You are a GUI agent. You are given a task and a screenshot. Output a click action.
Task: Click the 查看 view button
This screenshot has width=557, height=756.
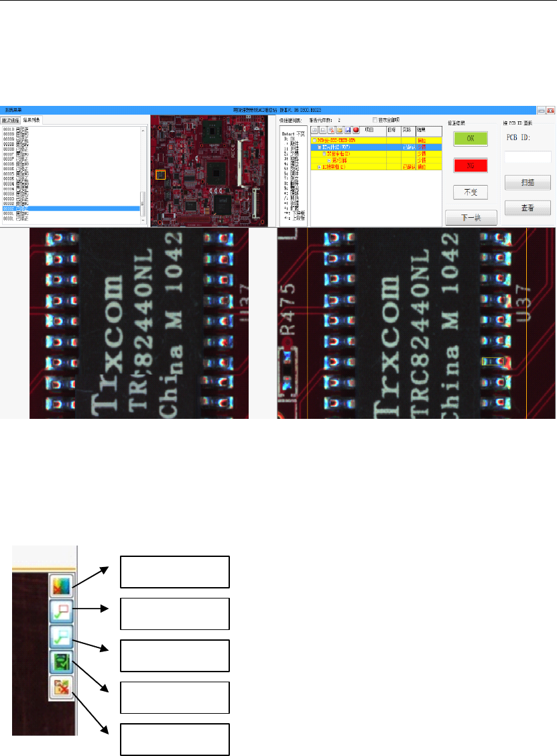click(x=528, y=208)
